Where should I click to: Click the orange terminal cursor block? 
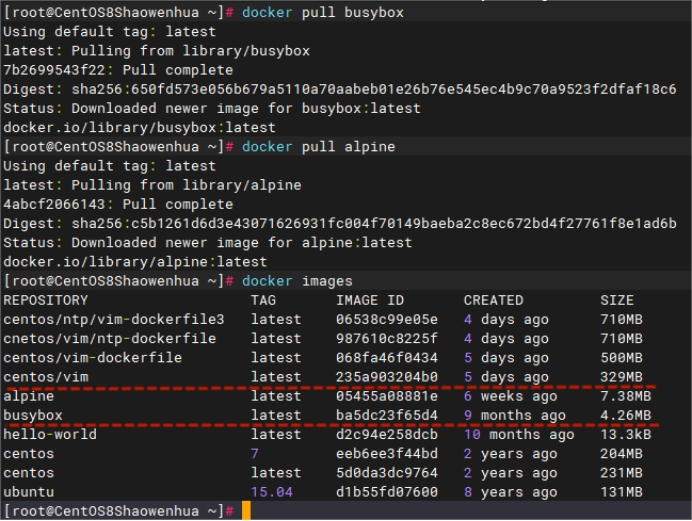[246, 510]
